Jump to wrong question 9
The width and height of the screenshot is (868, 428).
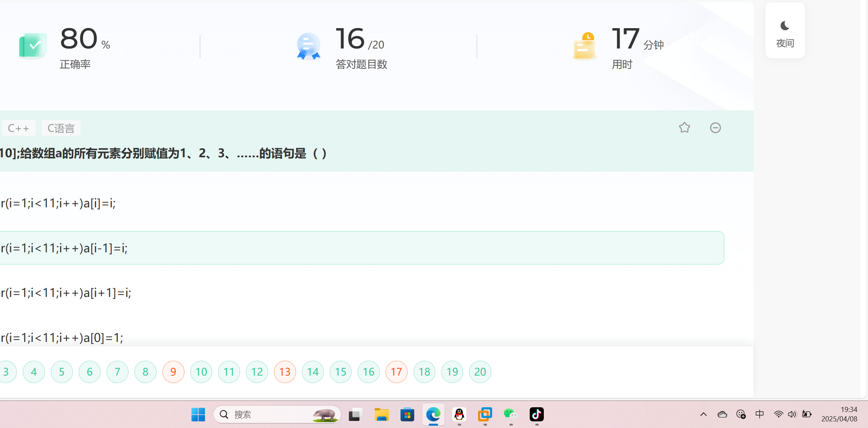point(173,372)
